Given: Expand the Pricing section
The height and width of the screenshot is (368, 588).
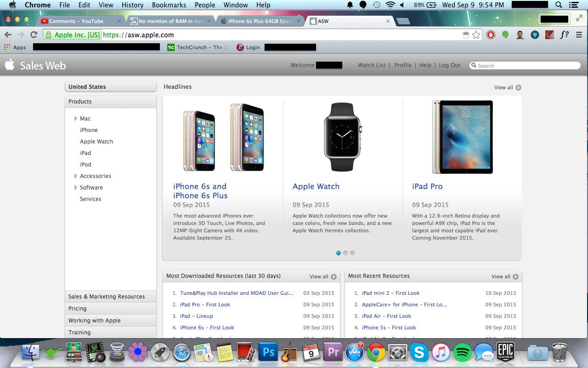Looking at the screenshot, I should (x=111, y=309).
